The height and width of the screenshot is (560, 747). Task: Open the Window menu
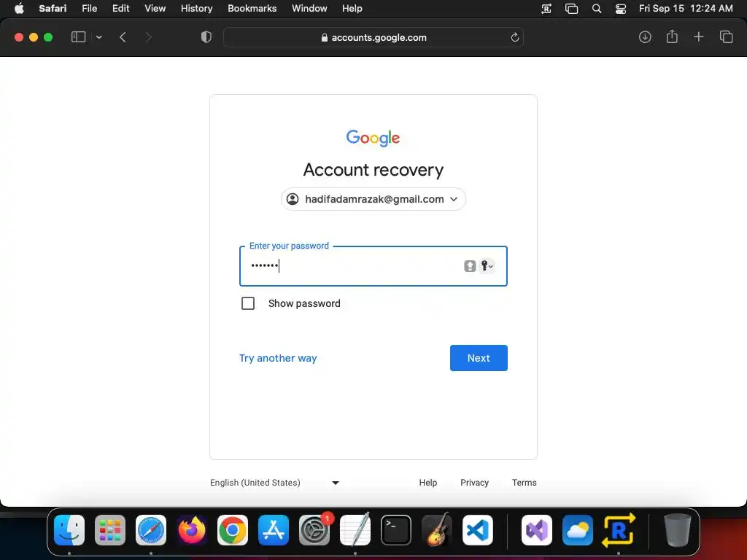coord(309,8)
